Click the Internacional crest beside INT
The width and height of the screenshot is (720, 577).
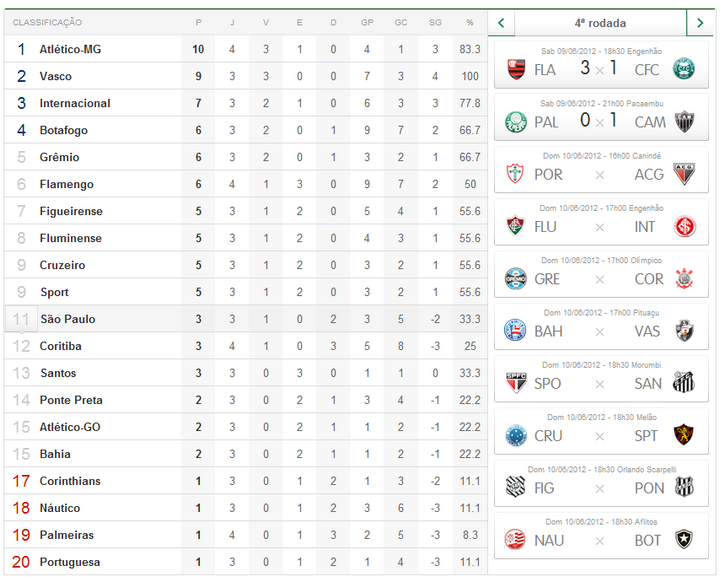tap(684, 226)
